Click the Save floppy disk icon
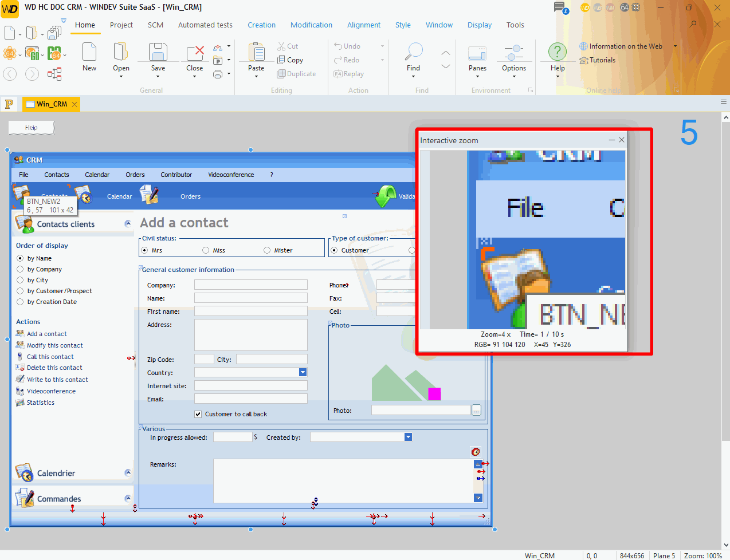 coord(158,52)
